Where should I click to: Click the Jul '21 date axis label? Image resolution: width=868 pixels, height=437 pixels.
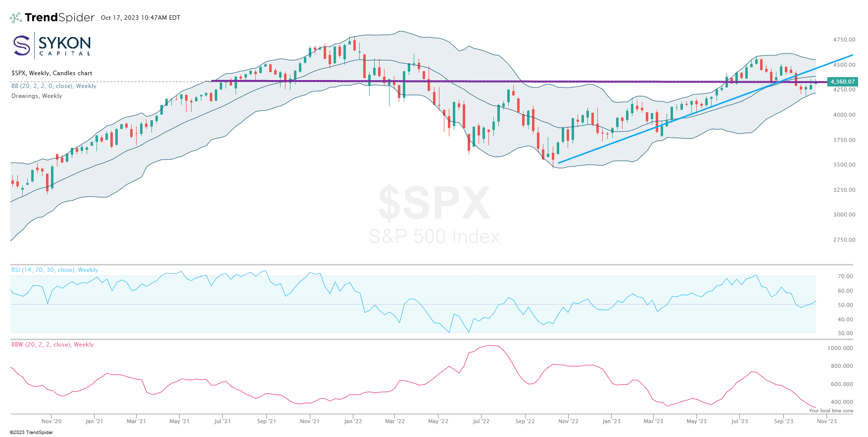tap(222, 421)
